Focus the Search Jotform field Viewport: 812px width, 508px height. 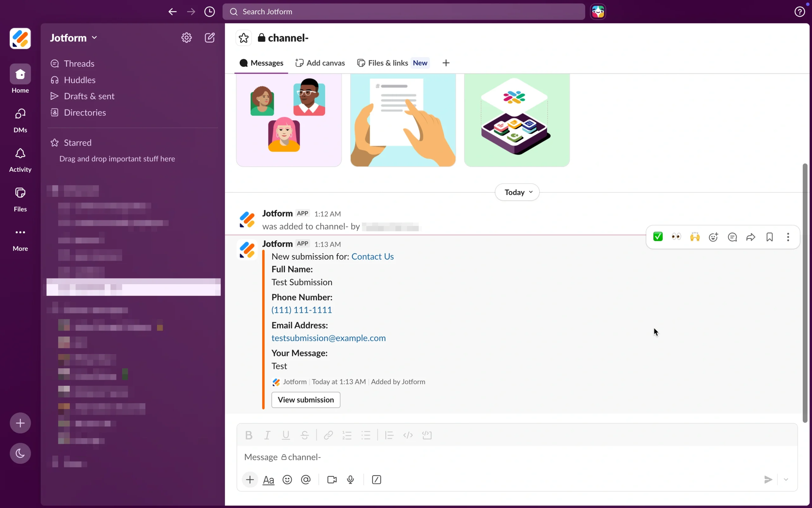point(404,12)
